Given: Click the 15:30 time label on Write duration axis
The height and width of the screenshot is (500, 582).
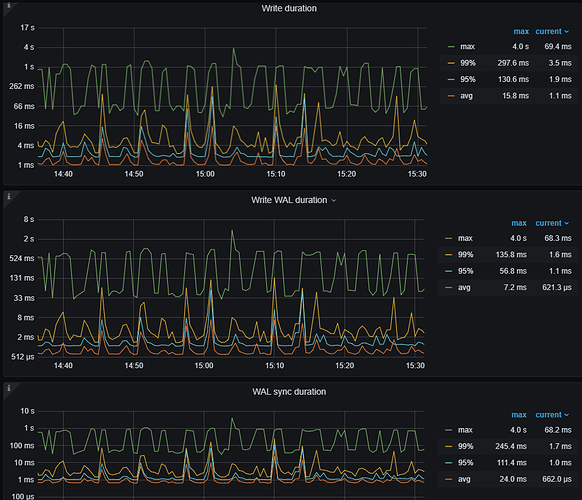Looking at the screenshot, I should coord(417,174).
